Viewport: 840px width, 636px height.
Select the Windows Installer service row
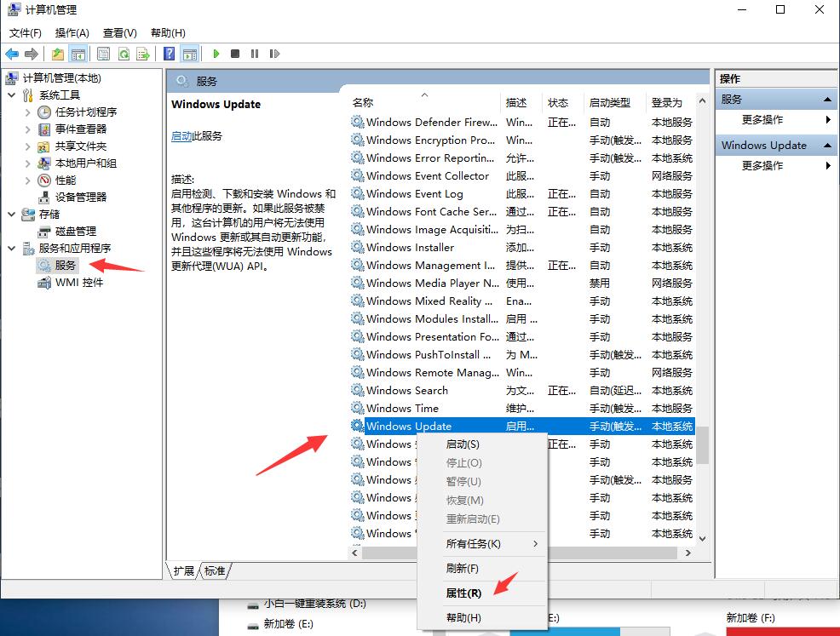point(522,248)
